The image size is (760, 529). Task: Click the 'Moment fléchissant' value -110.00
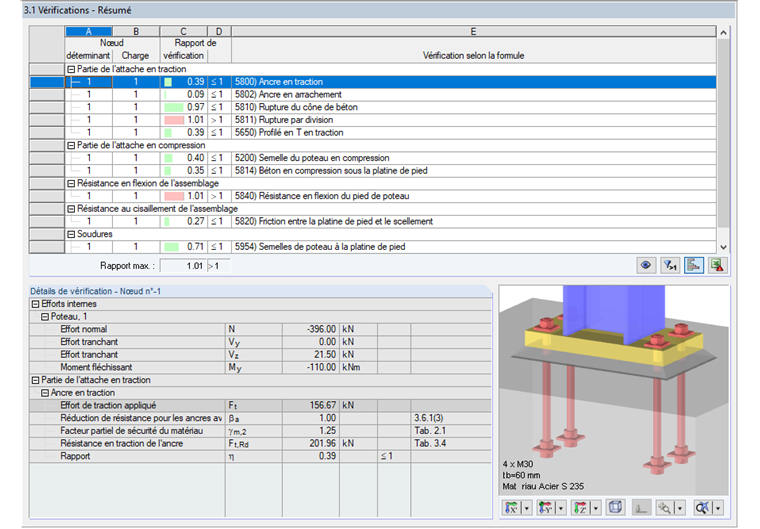(311, 367)
